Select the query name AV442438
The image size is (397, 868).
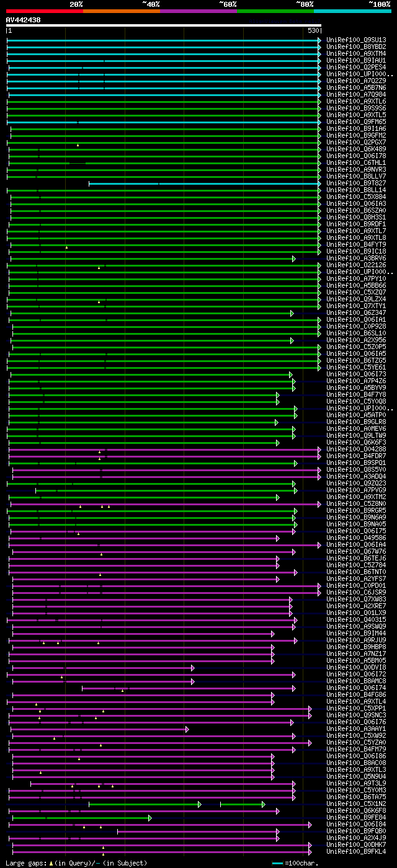[x=24, y=20]
